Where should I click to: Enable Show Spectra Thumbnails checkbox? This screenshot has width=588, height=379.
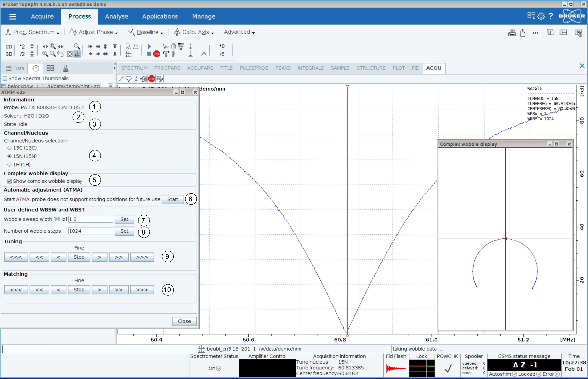[5, 78]
